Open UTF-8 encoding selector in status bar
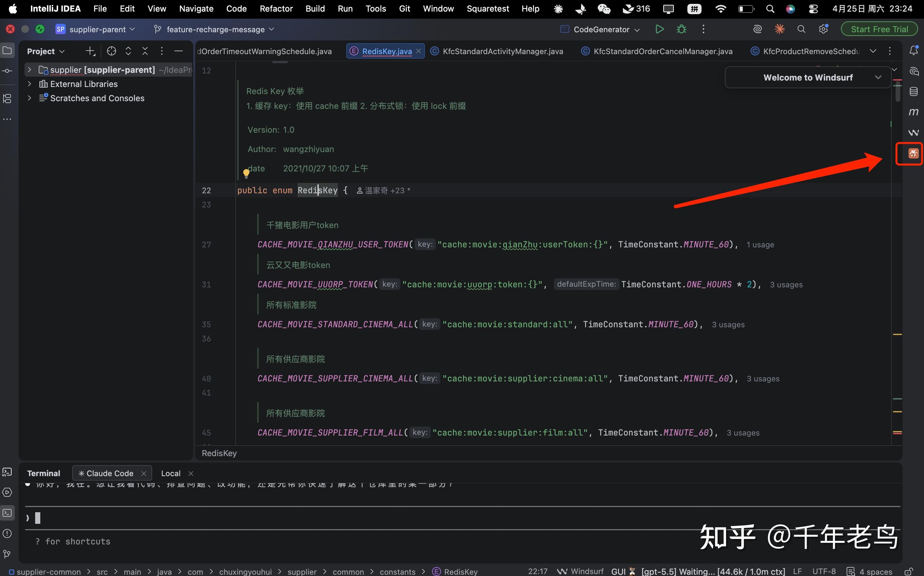Screen dimensions: 924x576 click(x=824, y=571)
